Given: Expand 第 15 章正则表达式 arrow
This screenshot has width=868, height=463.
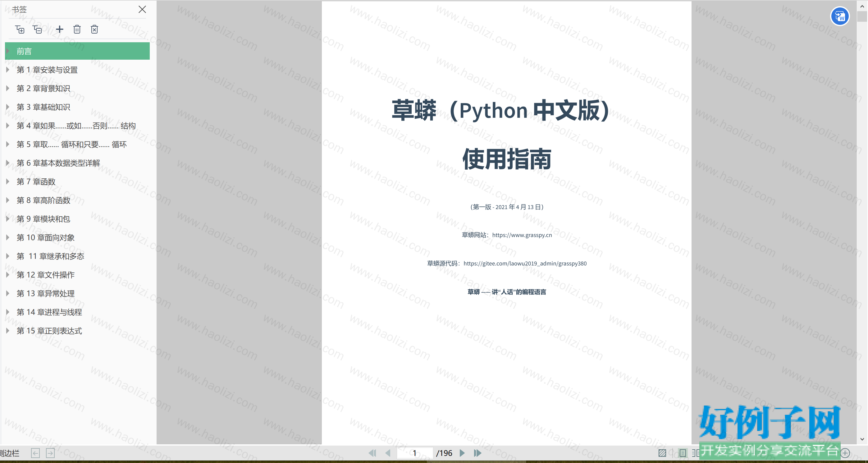Looking at the screenshot, I should (x=7, y=331).
